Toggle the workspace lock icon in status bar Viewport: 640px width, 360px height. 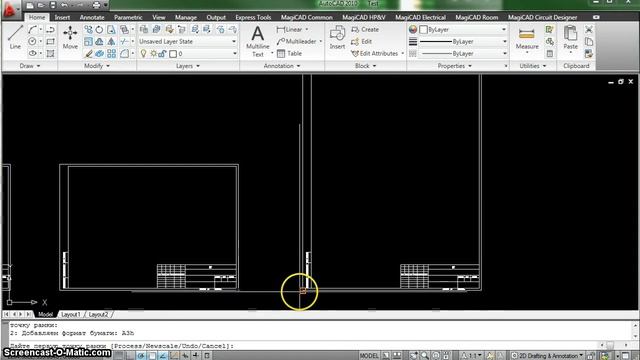(x=591, y=356)
